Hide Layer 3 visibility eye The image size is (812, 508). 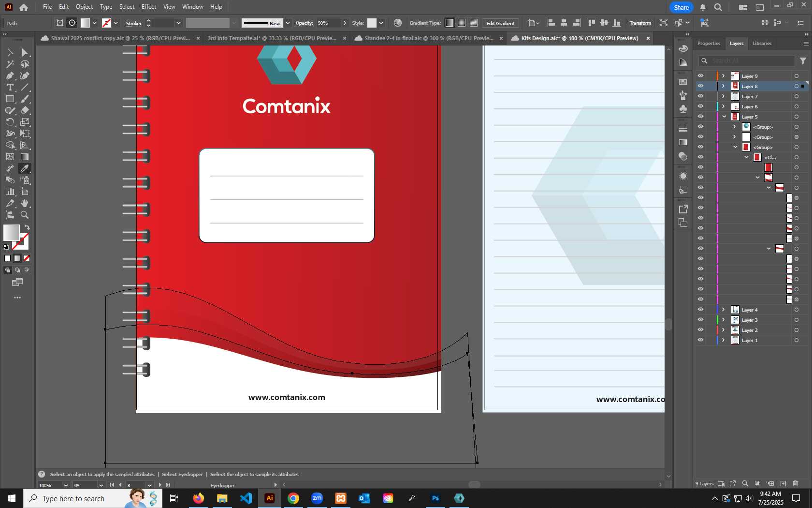(700, 320)
